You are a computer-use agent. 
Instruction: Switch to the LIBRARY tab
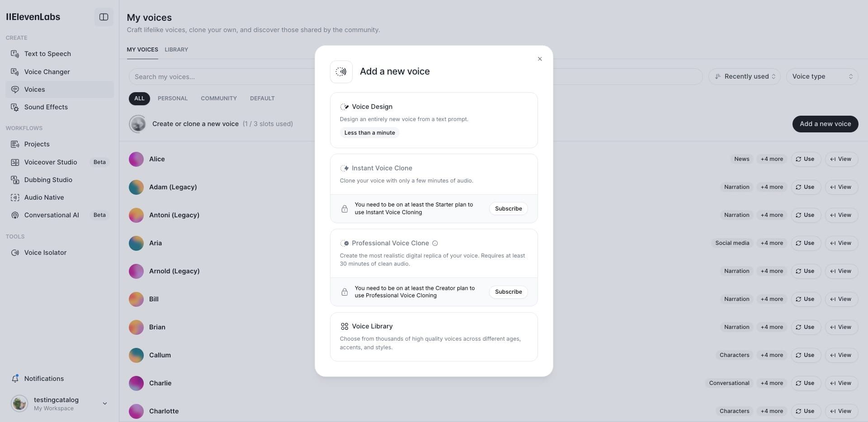(176, 50)
